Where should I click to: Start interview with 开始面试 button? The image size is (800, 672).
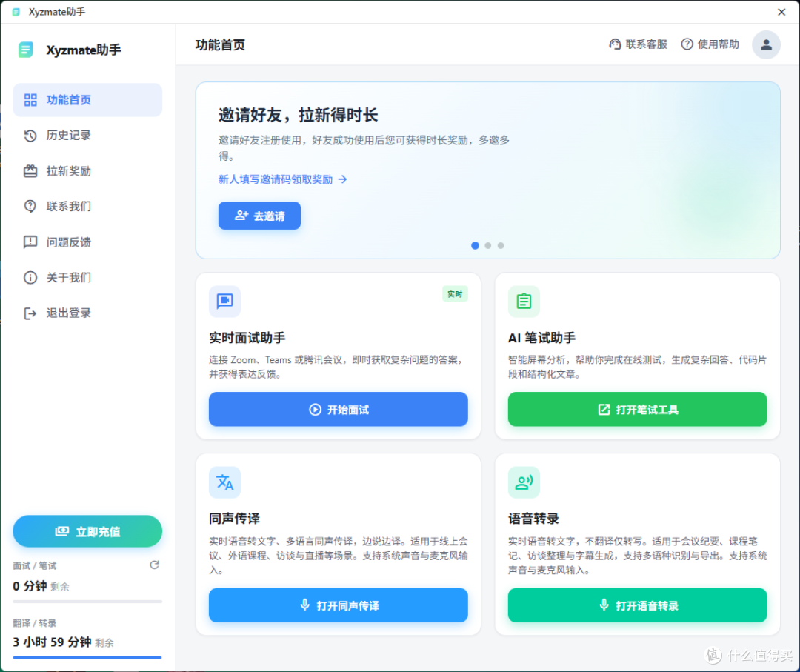(x=339, y=409)
